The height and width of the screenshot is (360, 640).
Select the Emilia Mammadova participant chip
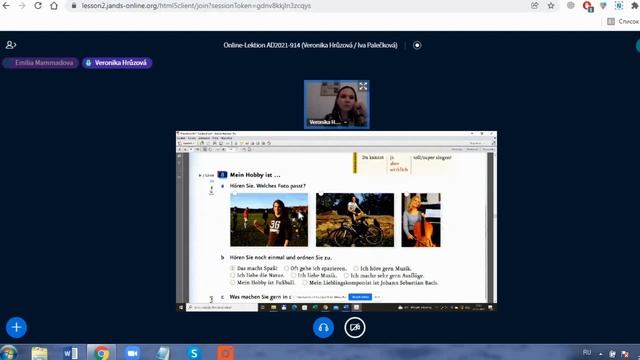40,63
